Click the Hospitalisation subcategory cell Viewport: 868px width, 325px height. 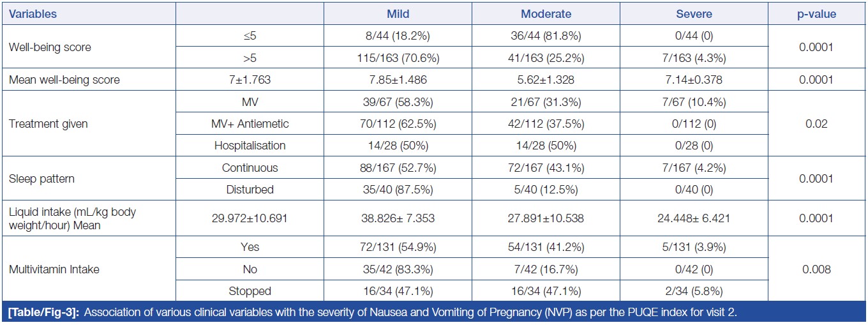click(250, 146)
